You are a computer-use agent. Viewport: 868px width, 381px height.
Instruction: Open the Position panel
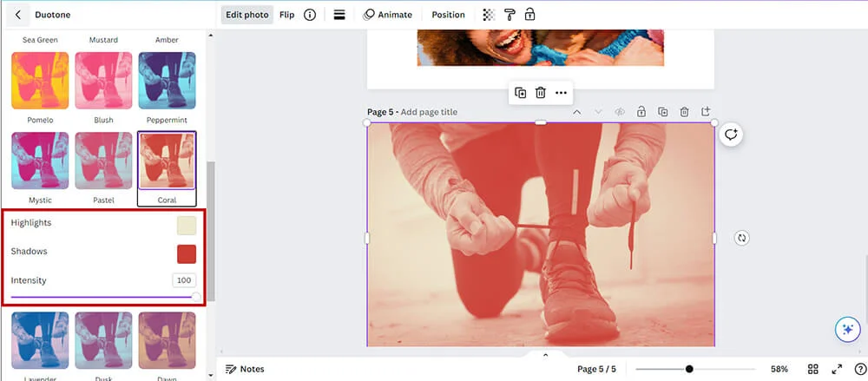click(448, 15)
